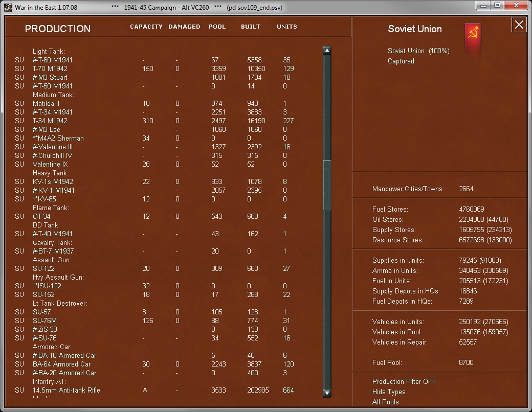Image resolution: width=532 pixels, height=412 pixels.
Task: Click the DAMAGED column header
Action: 184,27
